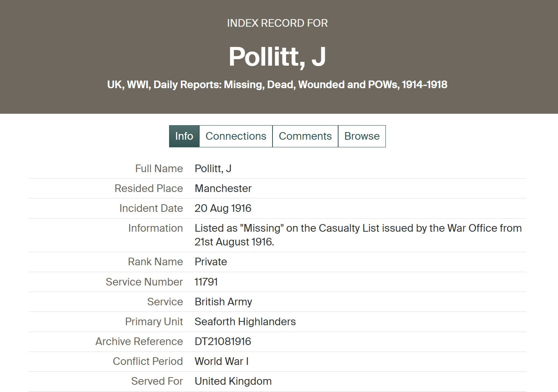Click the Resided Place value 'Manchester'
Image resolution: width=558 pixels, height=392 pixels.
pos(223,189)
